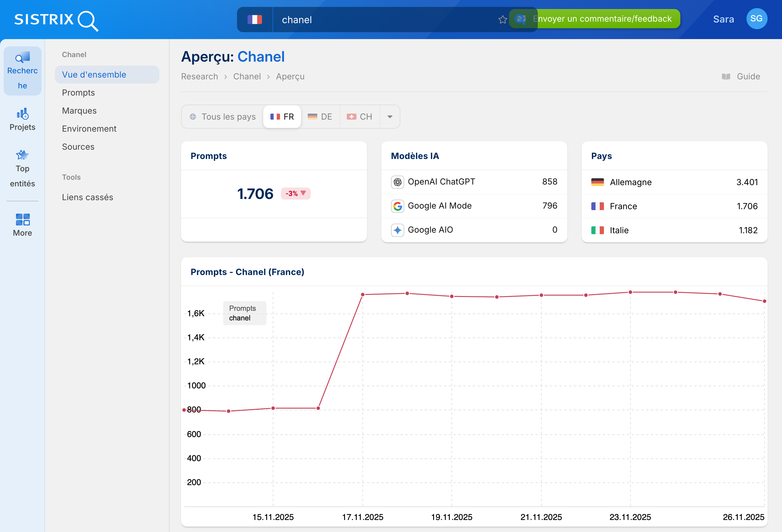
Task: Select the Tous les pays filter
Action: click(223, 117)
